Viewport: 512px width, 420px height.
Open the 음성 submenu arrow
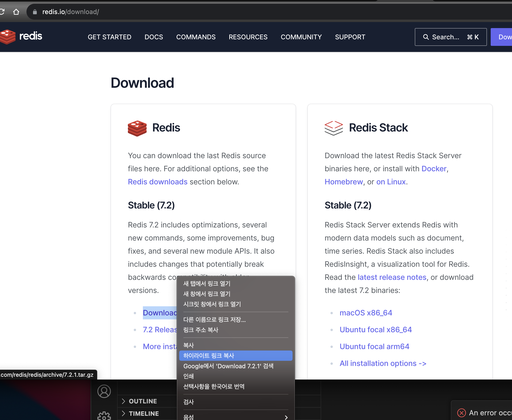point(286,417)
